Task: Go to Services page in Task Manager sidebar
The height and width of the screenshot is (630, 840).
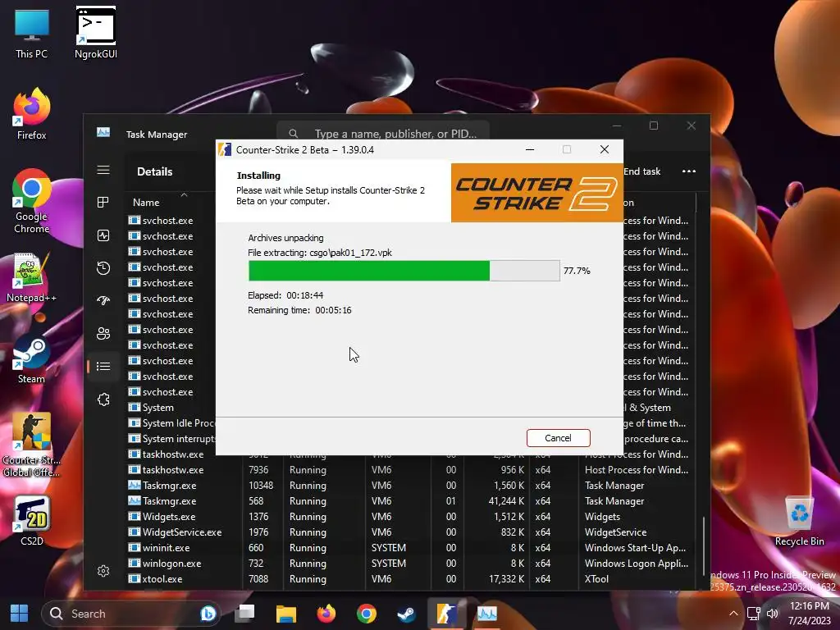Action: pyautogui.click(x=103, y=399)
